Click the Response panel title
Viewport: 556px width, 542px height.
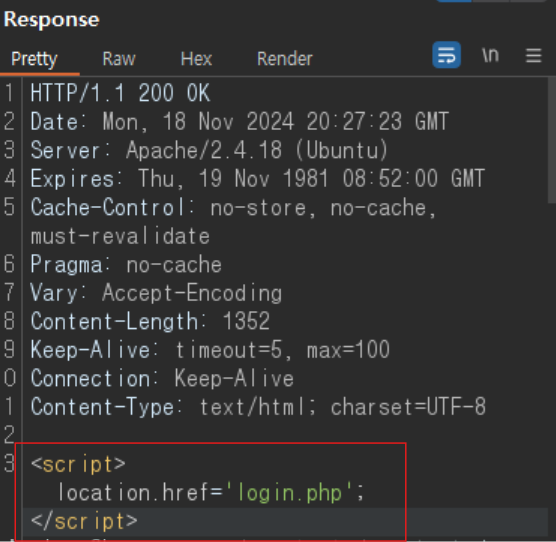coord(52,19)
